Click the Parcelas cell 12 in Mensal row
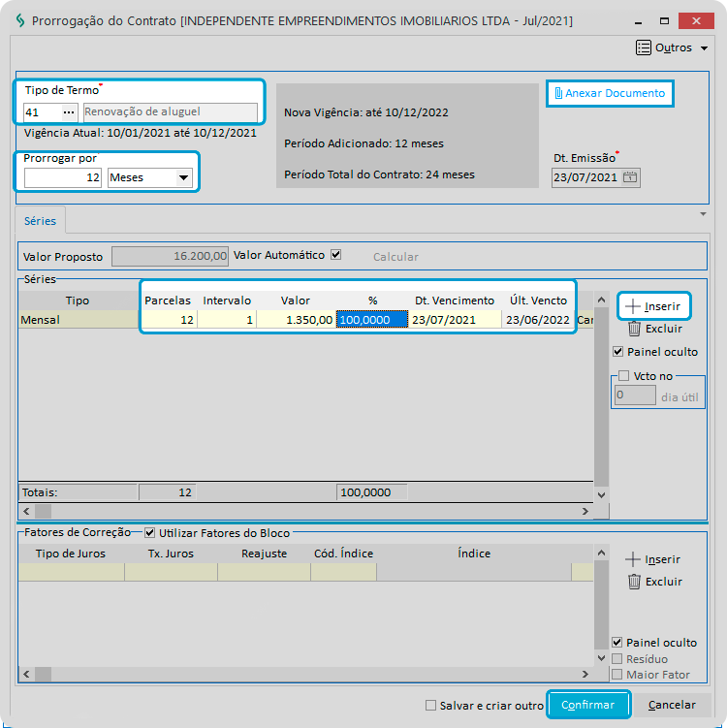727x728 pixels. pos(169,320)
